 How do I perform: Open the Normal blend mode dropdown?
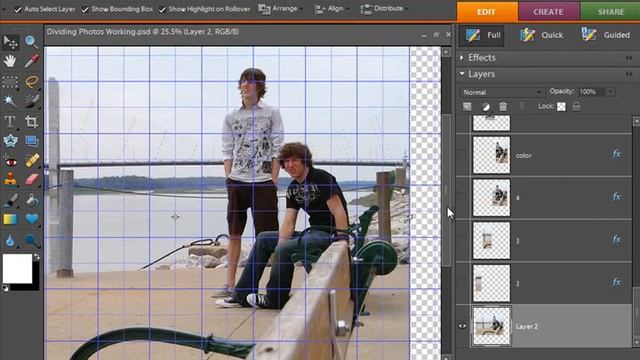click(x=502, y=92)
